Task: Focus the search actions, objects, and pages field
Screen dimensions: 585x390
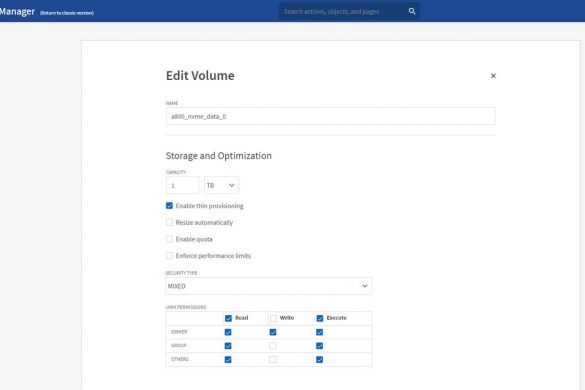Action: click(x=343, y=11)
